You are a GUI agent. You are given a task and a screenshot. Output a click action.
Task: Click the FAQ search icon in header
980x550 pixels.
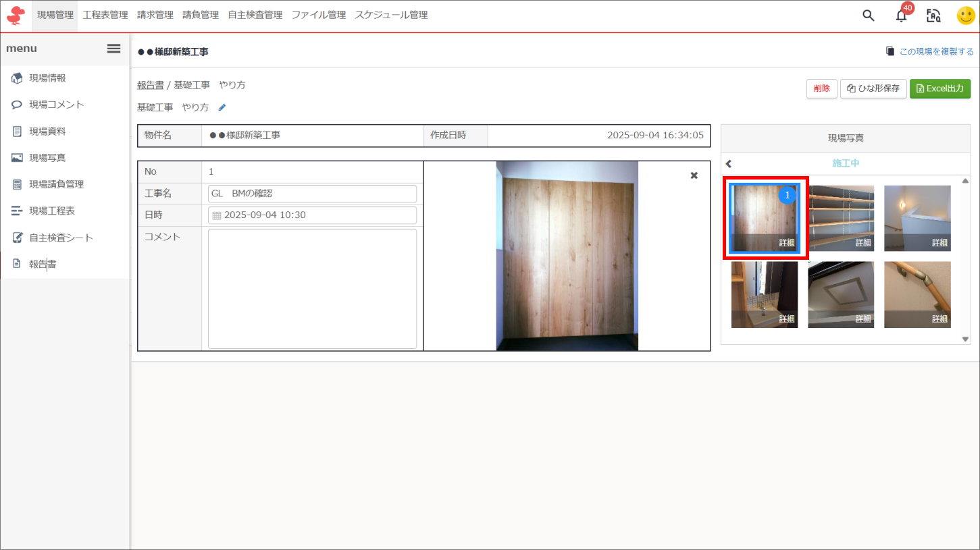tap(933, 16)
